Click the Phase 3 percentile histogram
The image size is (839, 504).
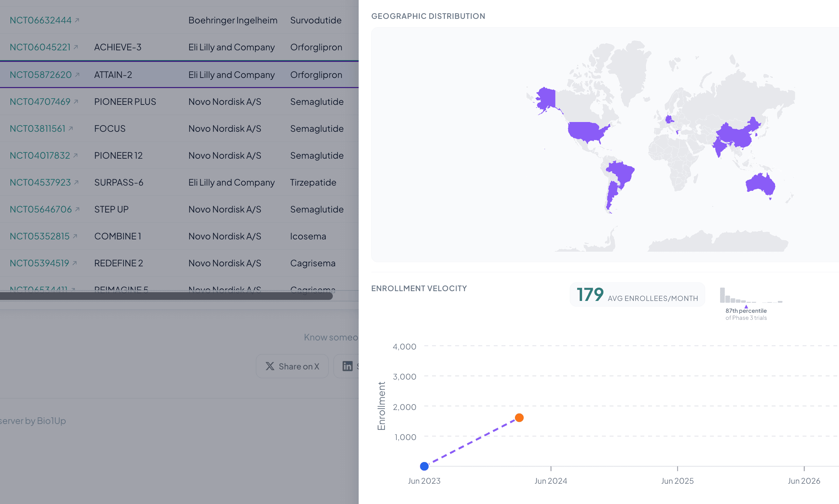(751, 295)
